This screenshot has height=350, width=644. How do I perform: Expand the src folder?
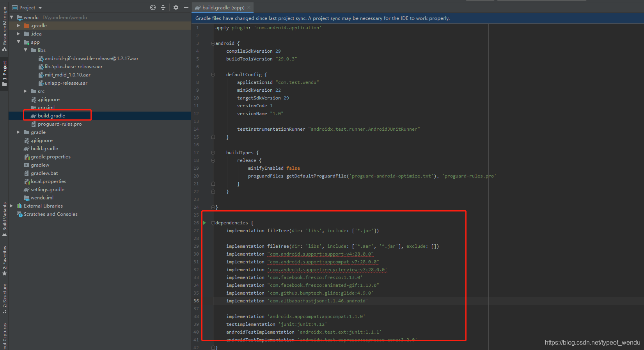pos(25,91)
